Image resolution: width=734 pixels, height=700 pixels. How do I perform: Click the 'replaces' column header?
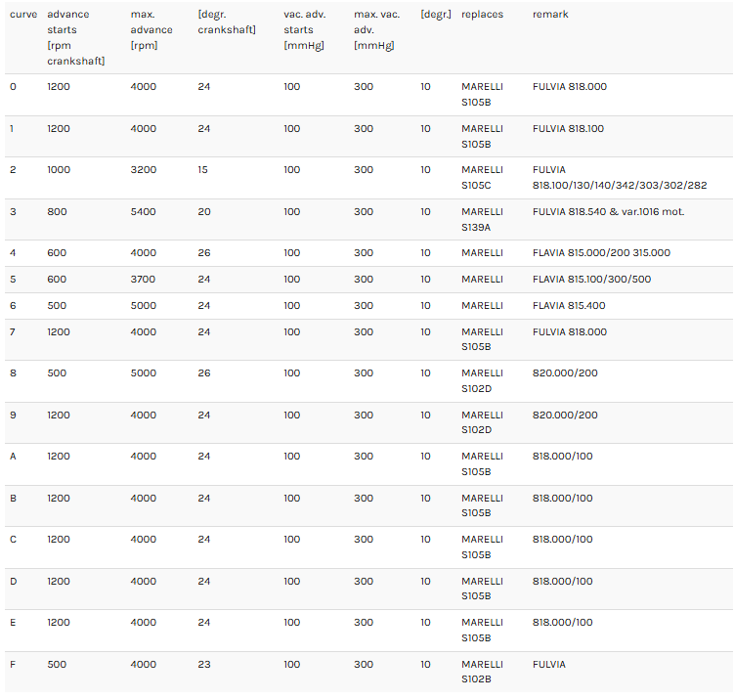pyautogui.click(x=482, y=15)
